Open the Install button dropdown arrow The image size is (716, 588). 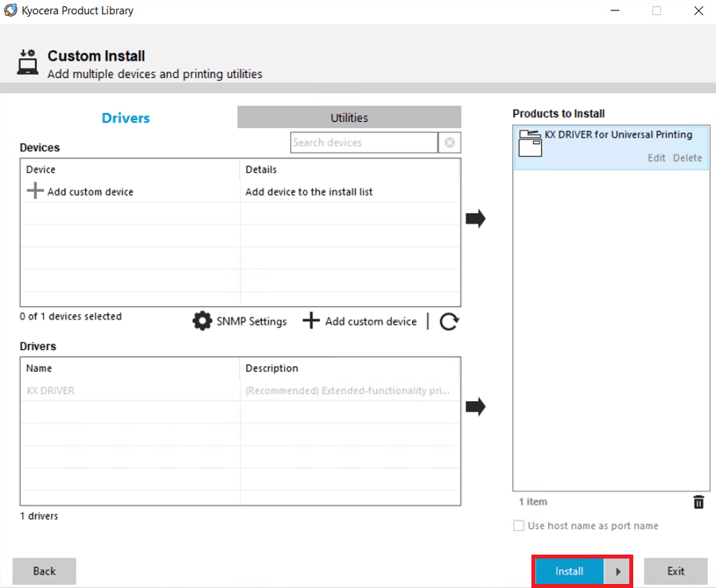point(617,571)
